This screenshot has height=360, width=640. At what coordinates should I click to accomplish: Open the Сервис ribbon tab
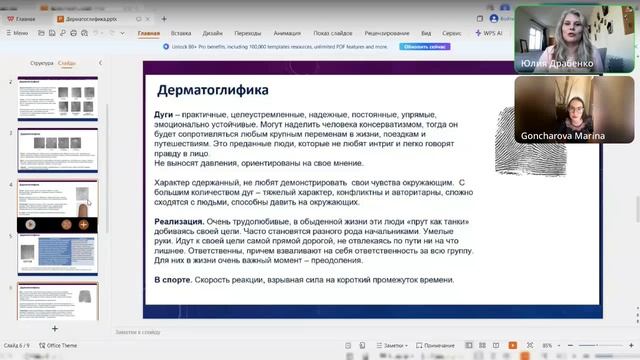tap(452, 33)
